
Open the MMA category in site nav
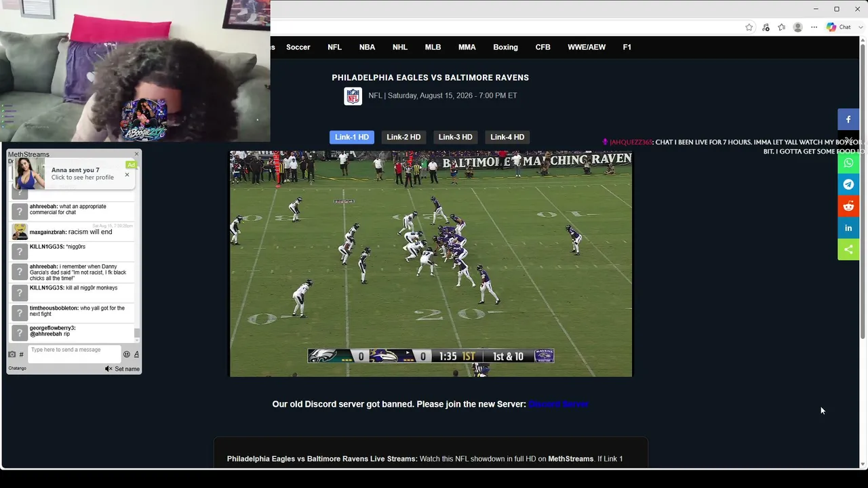click(467, 47)
